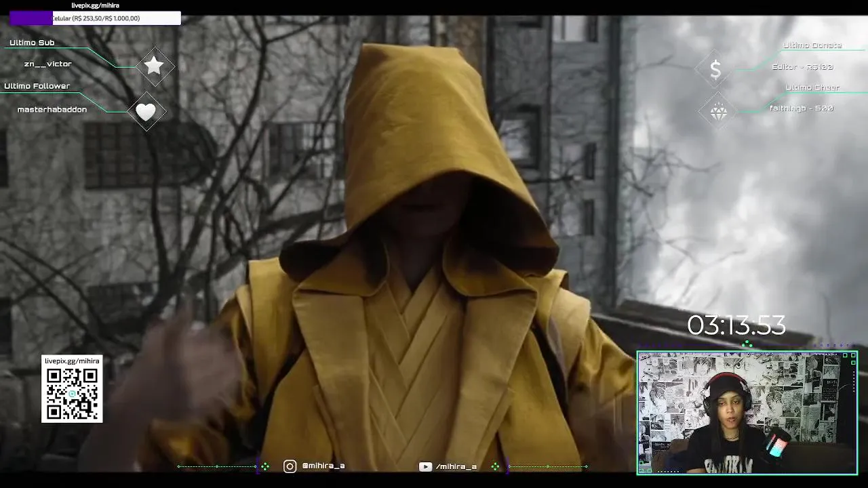Viewport: 868px width, 488px height.
Task: Click the @mihira_a Instagram handle
Action: point(323,466)
